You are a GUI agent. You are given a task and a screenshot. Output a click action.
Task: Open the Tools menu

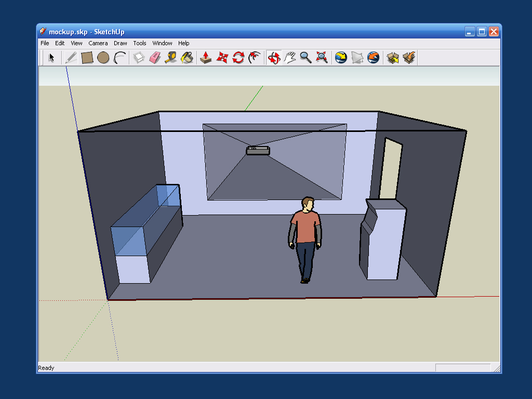pos(139,43)
